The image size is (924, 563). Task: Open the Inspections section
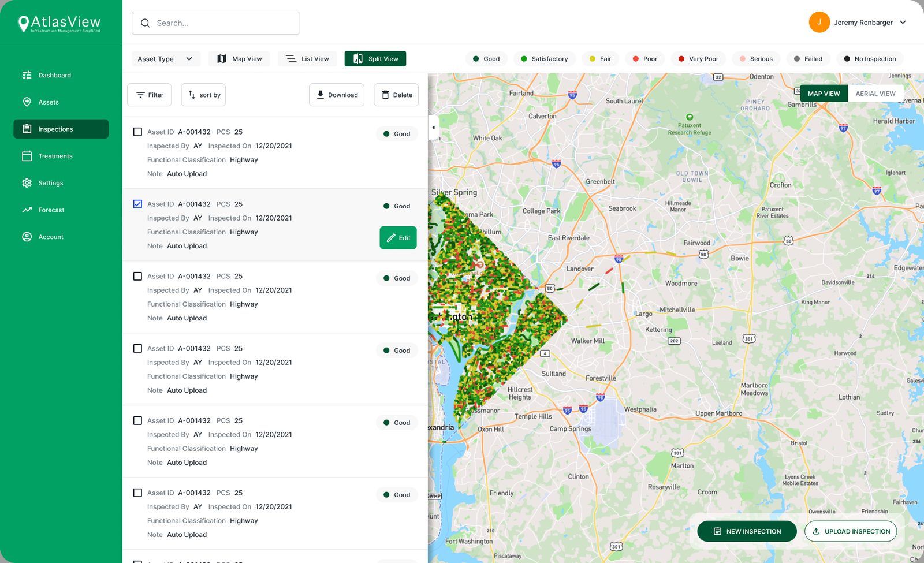(61, 129)
